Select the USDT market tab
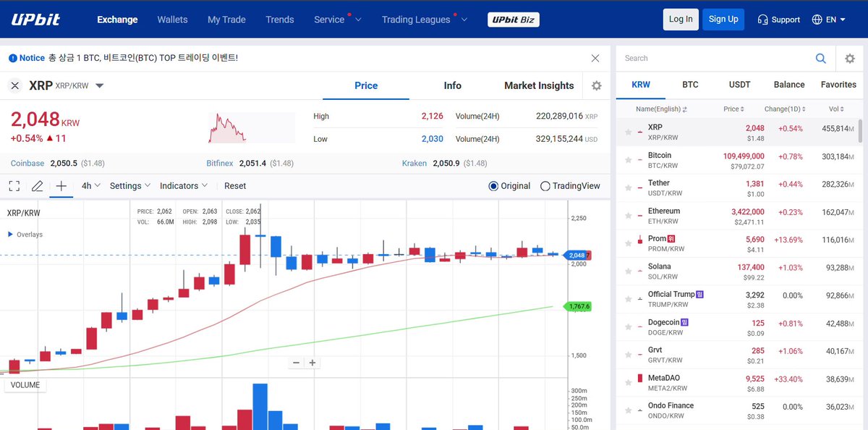This screenshot has width=868, height=430. pyautogui.click(x=739, y=85)
